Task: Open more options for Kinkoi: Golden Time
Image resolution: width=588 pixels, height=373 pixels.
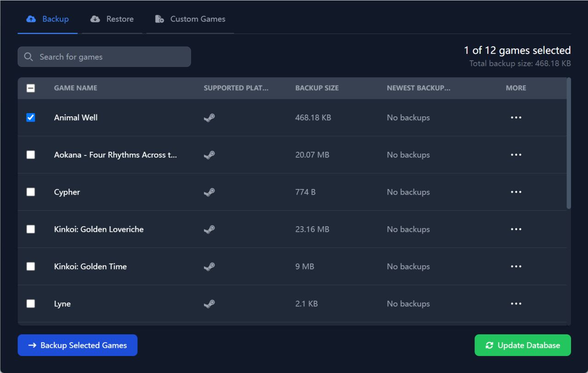Action: point(516,267)
